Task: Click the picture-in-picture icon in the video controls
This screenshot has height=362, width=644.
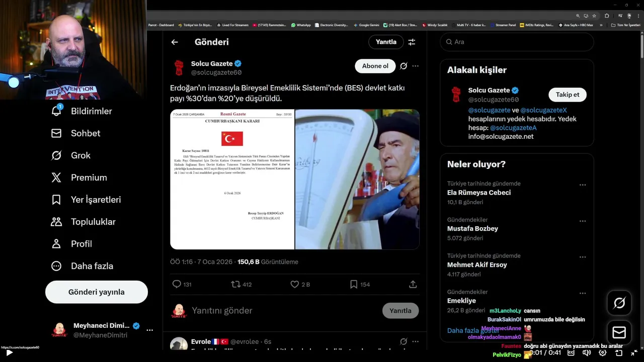Action: pyautogui.click(x=619, y=353)
